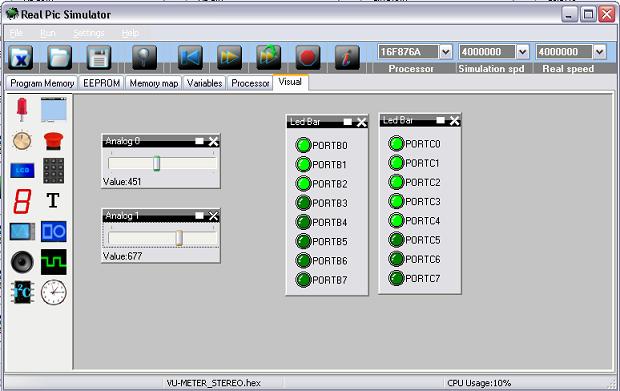Start simulation with the play button
620x391 pixels.
(229, 57)
